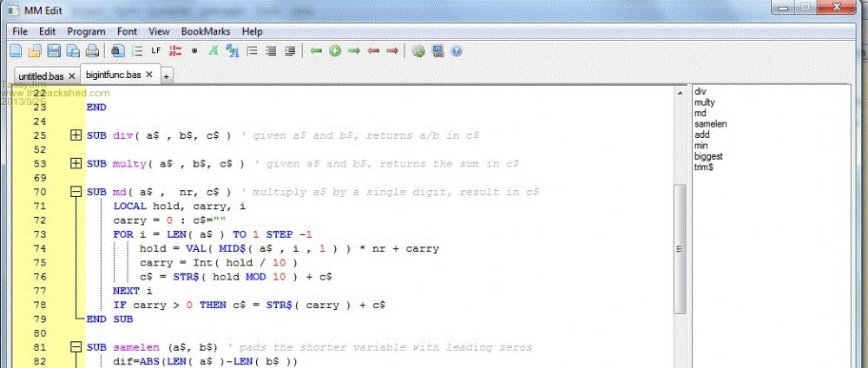868x368 pixels.
Task: Open settings with the gear icon
Action: click(418, 51)
